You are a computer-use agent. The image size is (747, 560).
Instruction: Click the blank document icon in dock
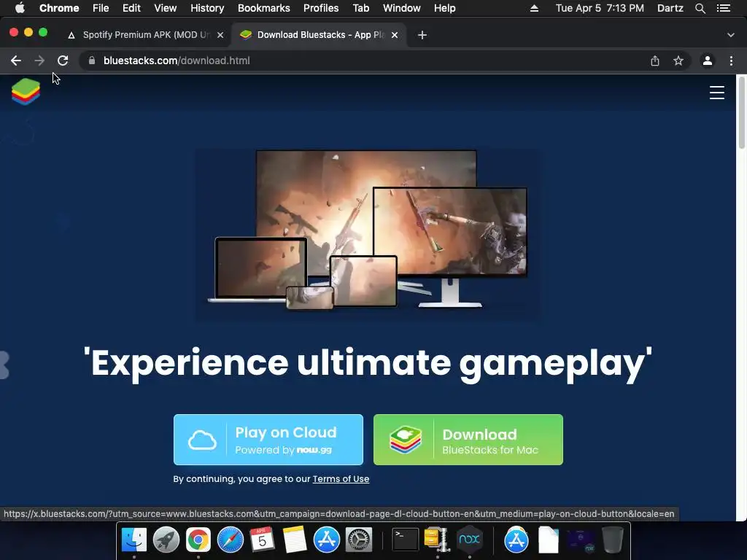(549, 540)
